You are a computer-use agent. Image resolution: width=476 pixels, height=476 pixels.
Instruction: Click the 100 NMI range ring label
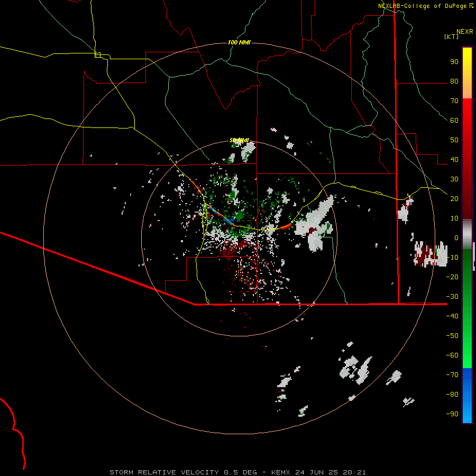(239, 42)
